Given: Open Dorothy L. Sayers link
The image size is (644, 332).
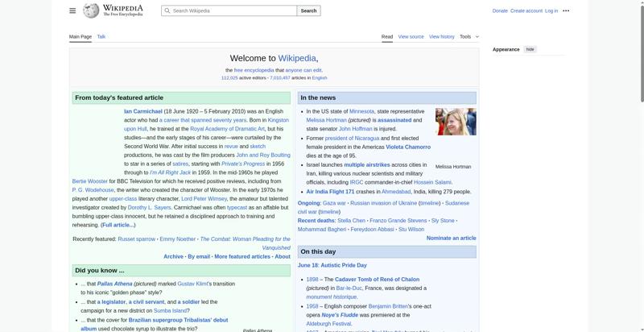Looking at the screenshot, I should click(x=149, y=208).
